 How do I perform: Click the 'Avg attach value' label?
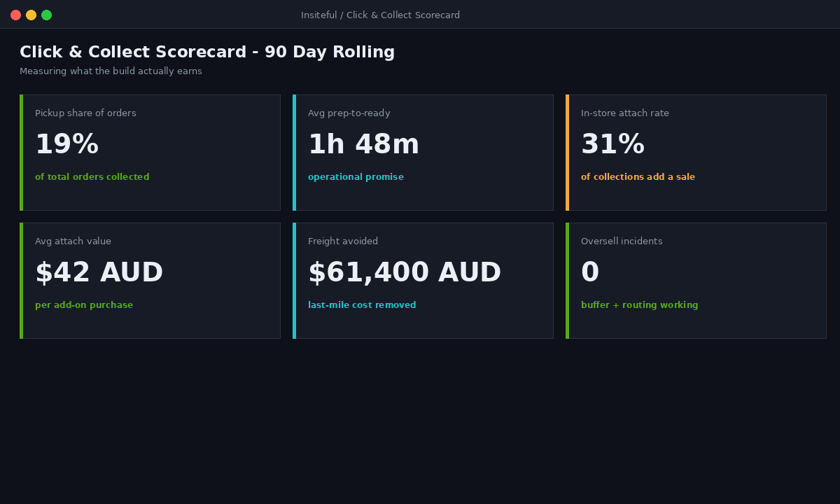[x=73, y=241]
